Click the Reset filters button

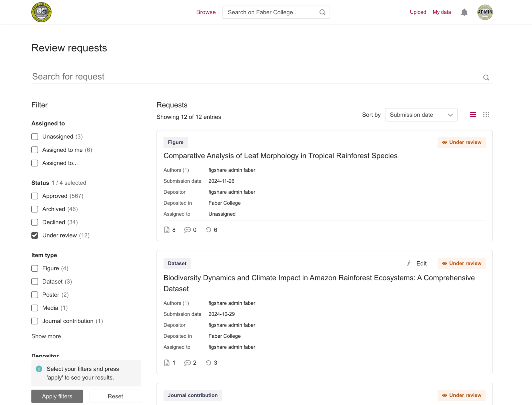point(115,396)
